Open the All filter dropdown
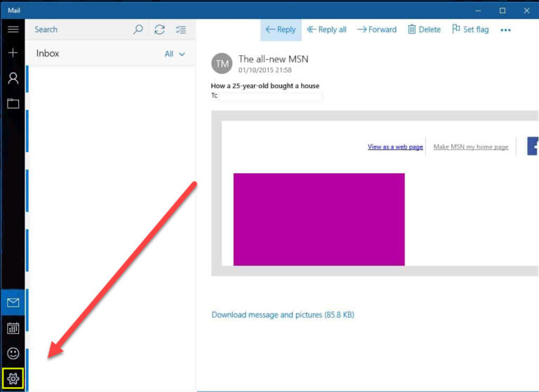Screen dimensions: 539x392 [175, 54]
